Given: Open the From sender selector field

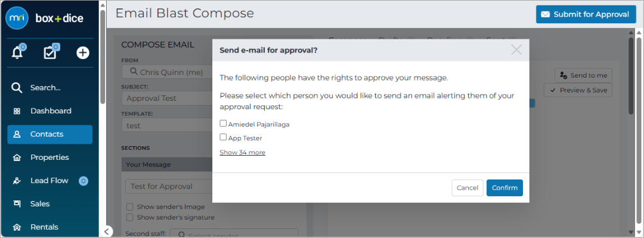Looking at the screenshot, I should tap(167, 72).
